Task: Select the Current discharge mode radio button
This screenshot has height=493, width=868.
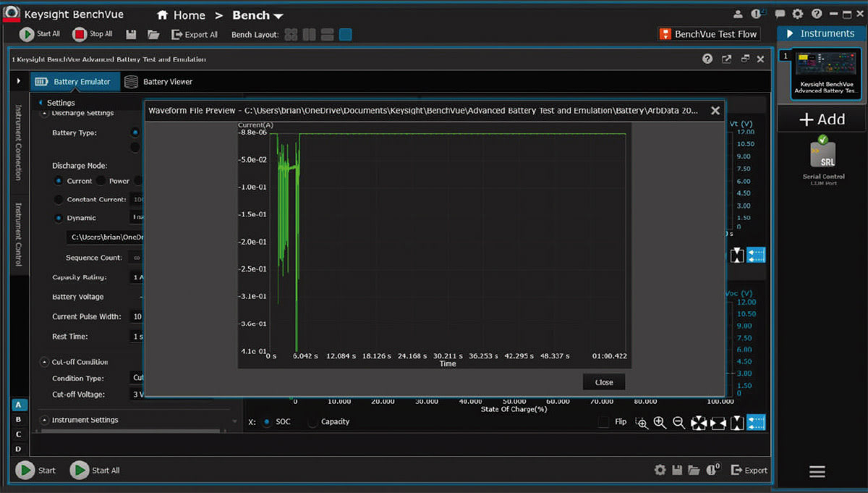Action: tap(59, 181)
